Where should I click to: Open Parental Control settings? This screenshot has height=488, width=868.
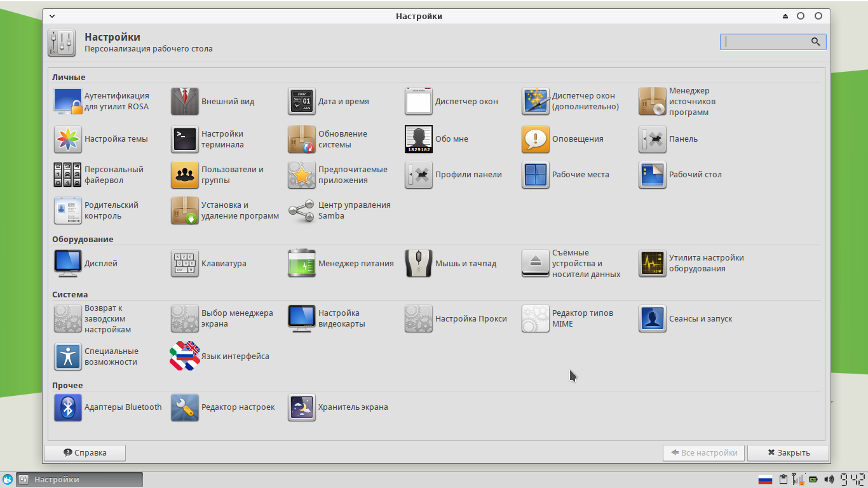click(68, 210)
